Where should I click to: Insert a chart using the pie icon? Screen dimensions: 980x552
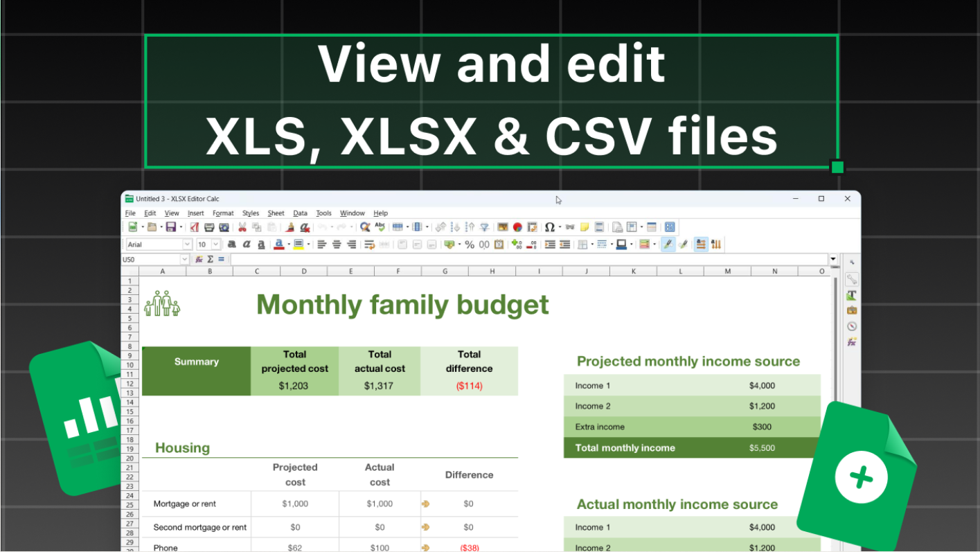517,227
